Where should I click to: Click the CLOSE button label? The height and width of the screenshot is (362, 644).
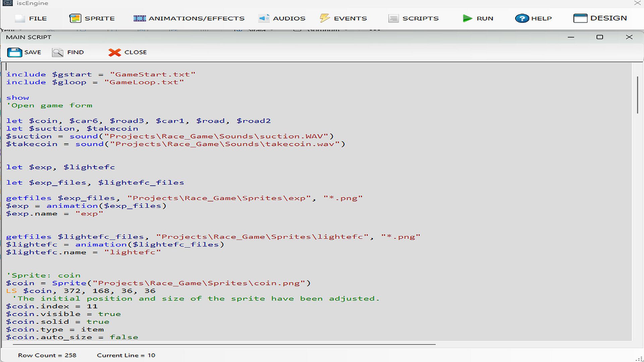[x=136, y=52]
